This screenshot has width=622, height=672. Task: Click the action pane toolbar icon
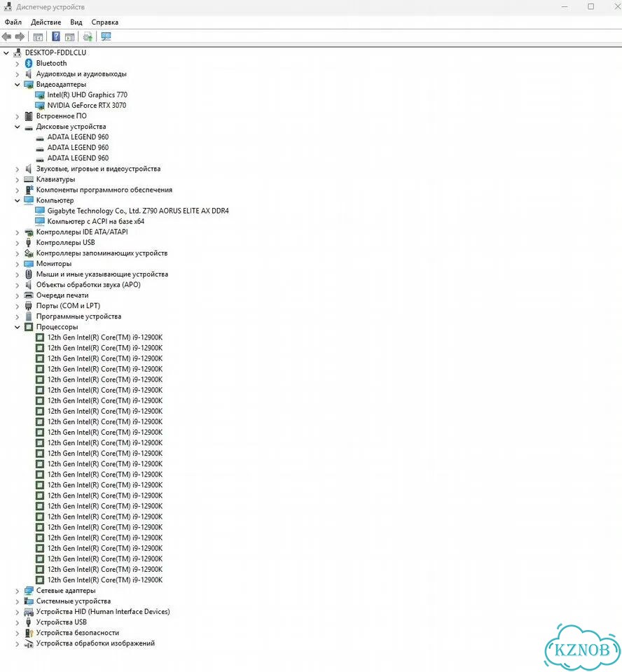[x=70, y=37]
